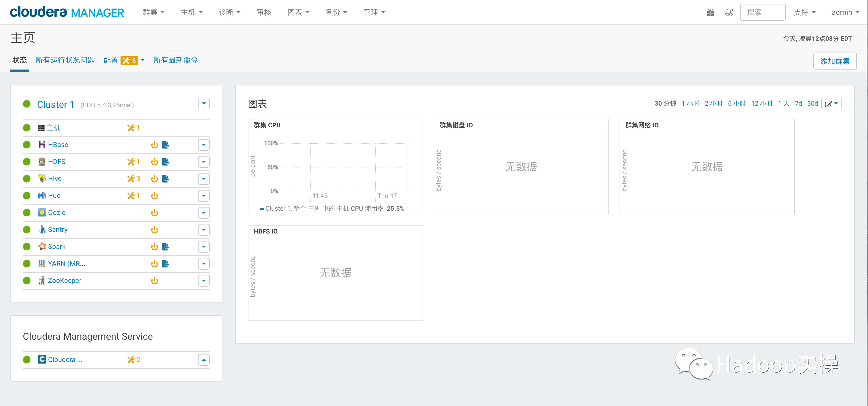
Task: Set chart range to 30d
Action: coord(813,103)
